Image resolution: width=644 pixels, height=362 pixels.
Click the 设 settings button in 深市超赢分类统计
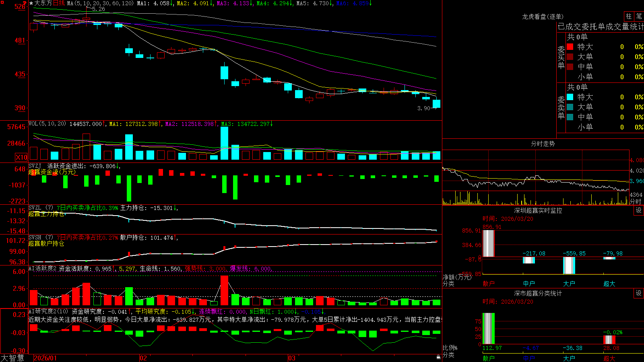point(639,293)
